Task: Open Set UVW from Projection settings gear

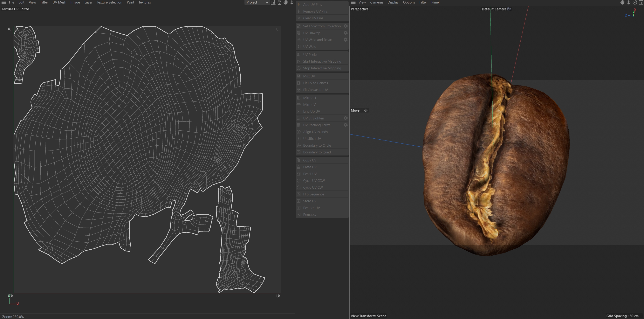Action: coord(345,26)
